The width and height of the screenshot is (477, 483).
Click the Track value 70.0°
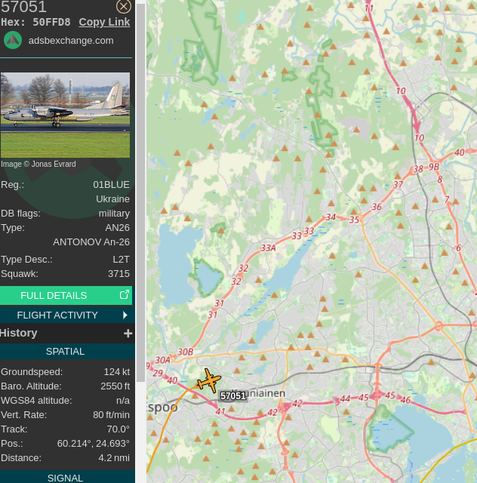click(x=118, y=429)
